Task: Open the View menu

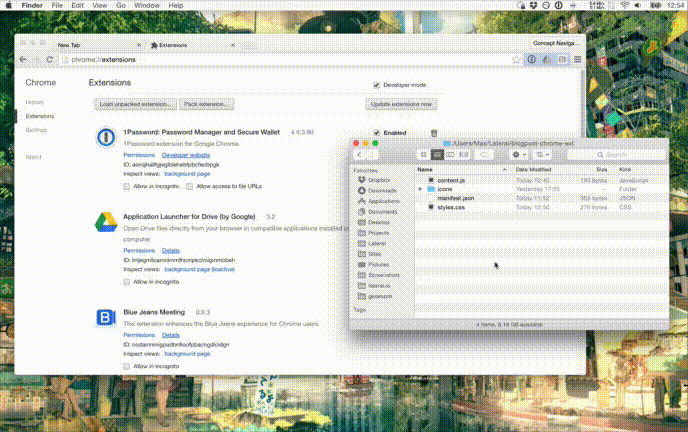Action: point(100,5)
